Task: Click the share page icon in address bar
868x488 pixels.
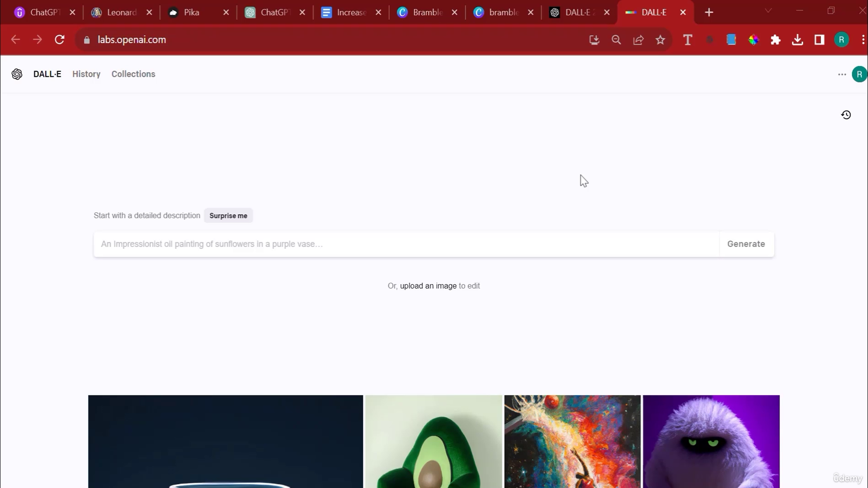Action: [638, 40]
